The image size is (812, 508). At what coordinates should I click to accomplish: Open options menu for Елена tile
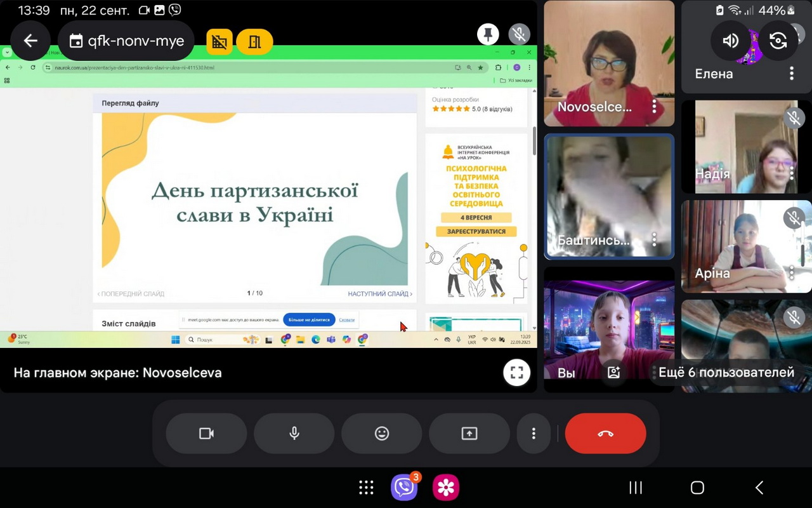point(791,74)
